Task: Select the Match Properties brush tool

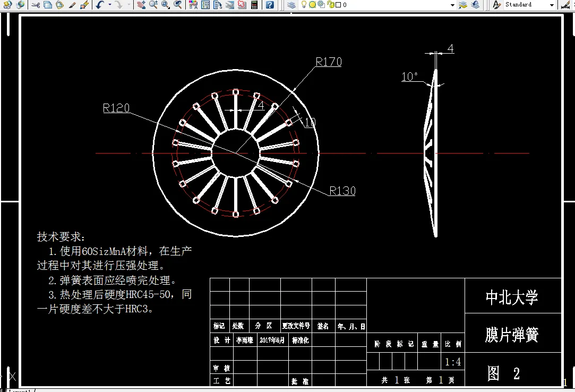Action: tap(72, 5)
